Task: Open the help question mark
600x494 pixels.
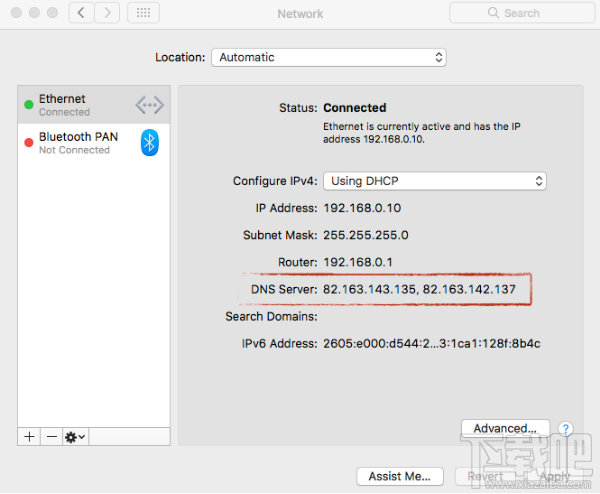Action: (566, 429)
